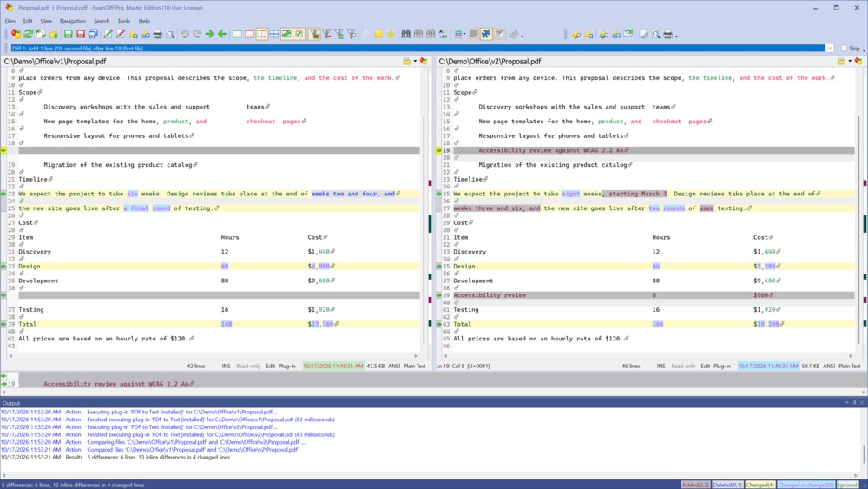Image resolution: width=868 pixels, height=489 pixels.
Task: Open the Help menu
Action: click(x=144, y=21)
